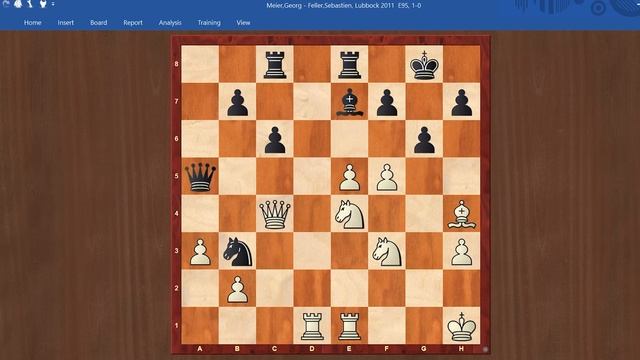Select the white king on h1

click(462, 327)
